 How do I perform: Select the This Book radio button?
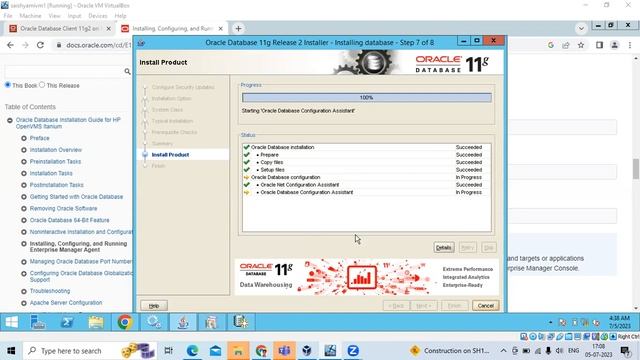[x=8, y=85]
